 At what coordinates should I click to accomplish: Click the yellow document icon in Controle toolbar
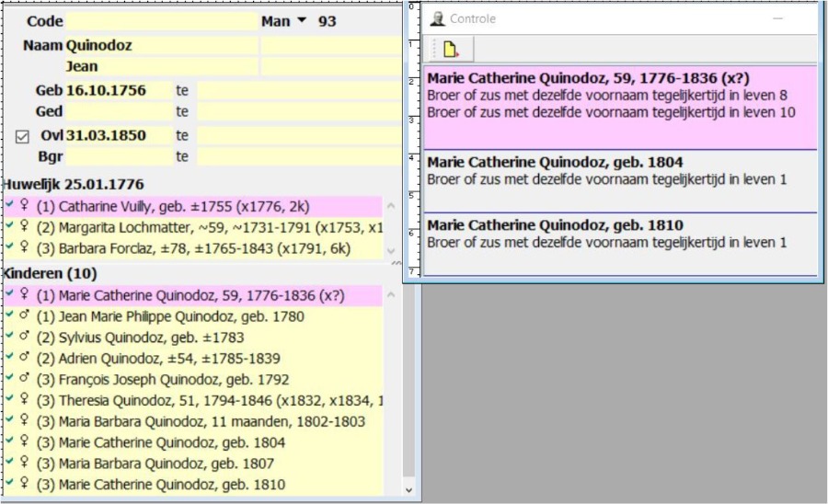[451, 50]
